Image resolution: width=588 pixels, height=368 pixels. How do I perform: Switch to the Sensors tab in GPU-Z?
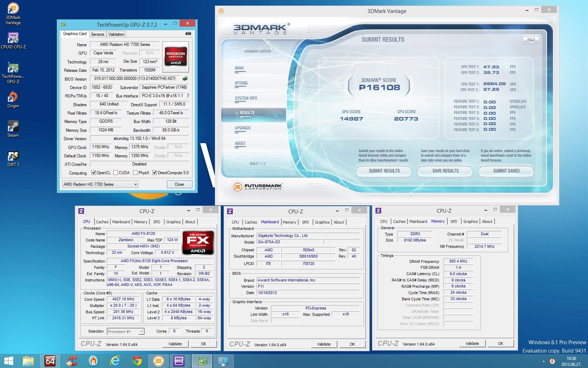pos(98,34)
